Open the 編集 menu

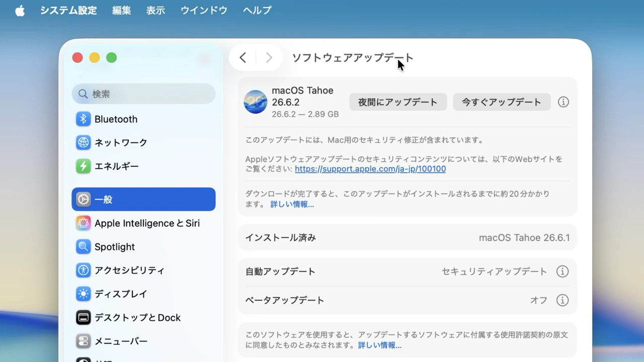pos(122,11)
